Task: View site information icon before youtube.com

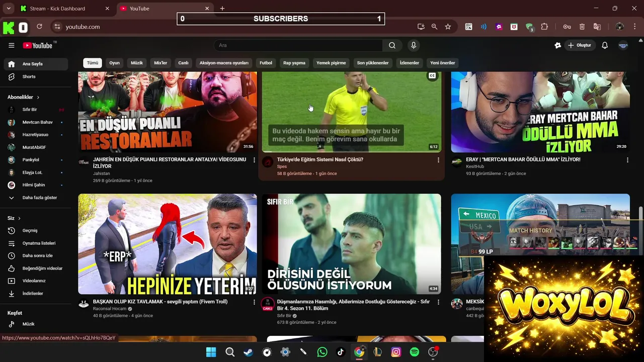Action: pos(57,27)
